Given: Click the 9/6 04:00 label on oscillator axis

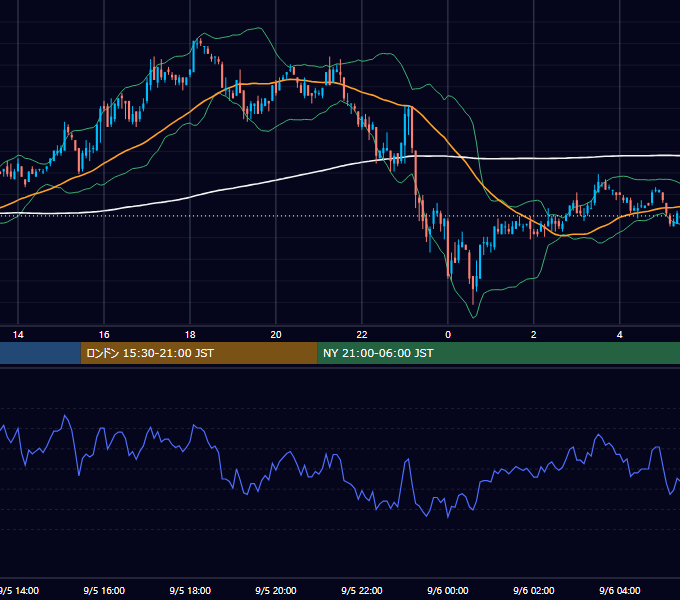Looking at the screenshot, I should point(620,590).
